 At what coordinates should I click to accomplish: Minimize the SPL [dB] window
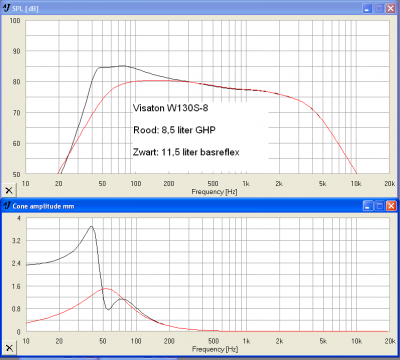[x=367, y=8]
